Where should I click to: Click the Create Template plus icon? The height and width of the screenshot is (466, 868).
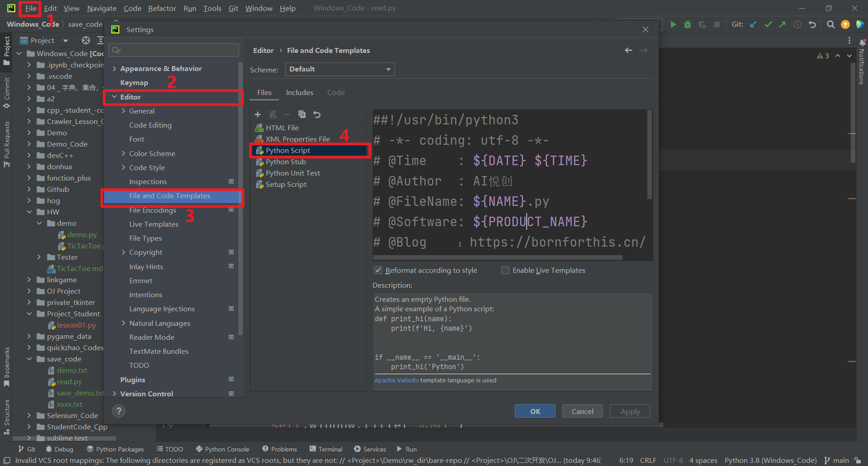coord(258,114)
